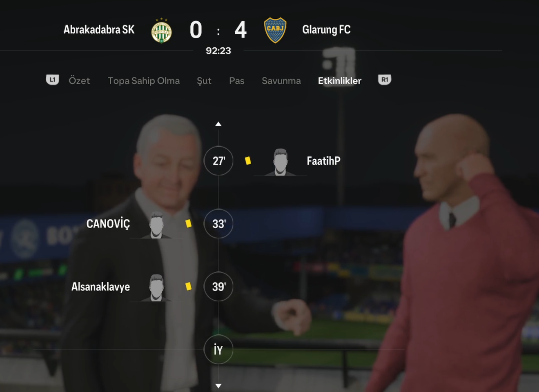Click FaatihP's yellow card icon
The image size is (539, 392).
tap(248, 161)
